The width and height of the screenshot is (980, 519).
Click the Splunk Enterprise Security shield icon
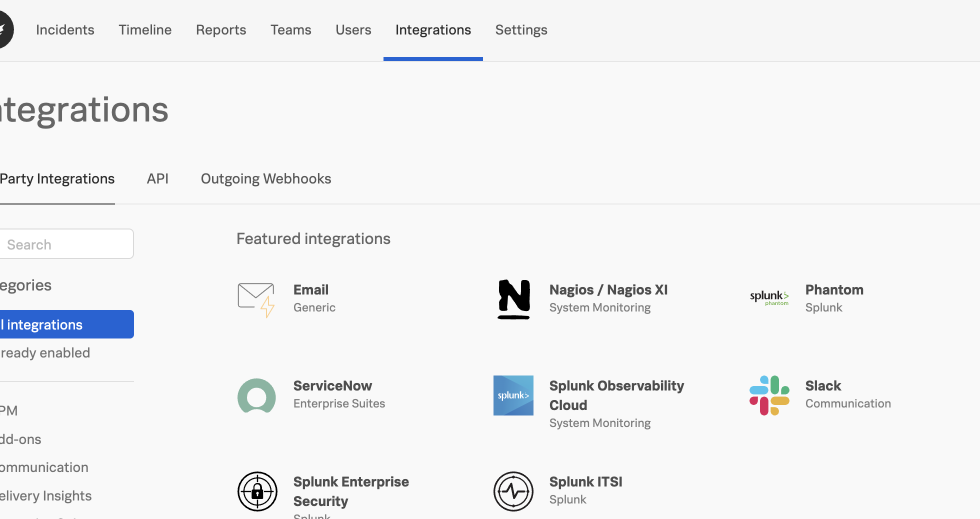[x=257, y=491]
